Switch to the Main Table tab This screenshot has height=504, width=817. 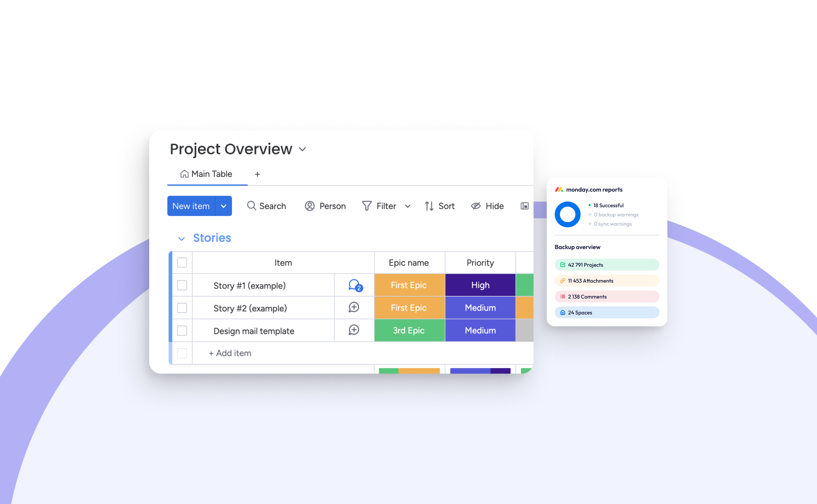(x=207, y=174)
